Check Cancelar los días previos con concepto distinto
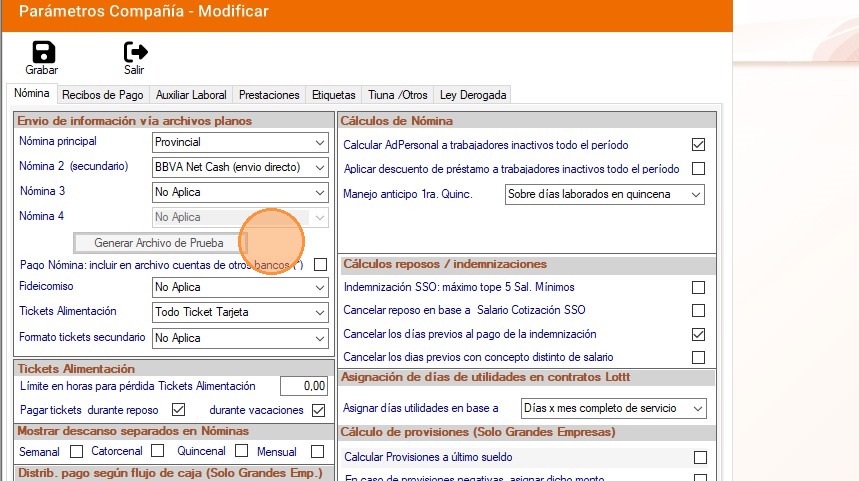The height and width of the screenshot is (481, 859). click(698, 357)
